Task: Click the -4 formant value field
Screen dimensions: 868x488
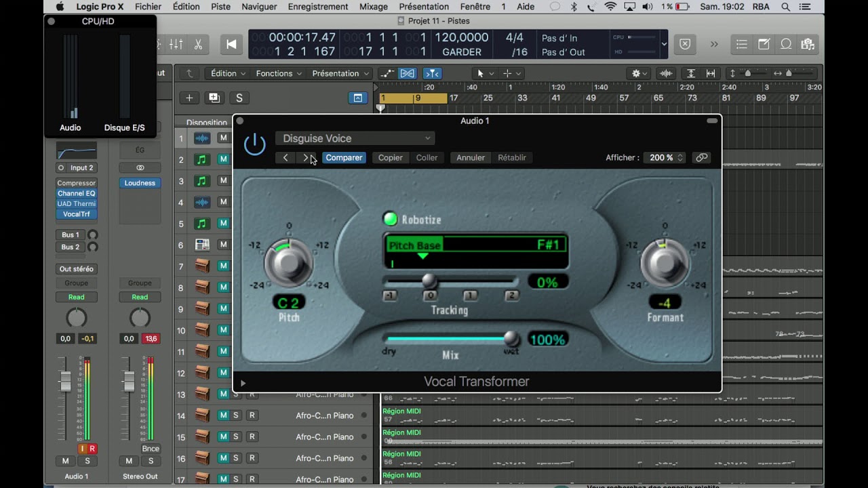Action: tap(665, 303)
